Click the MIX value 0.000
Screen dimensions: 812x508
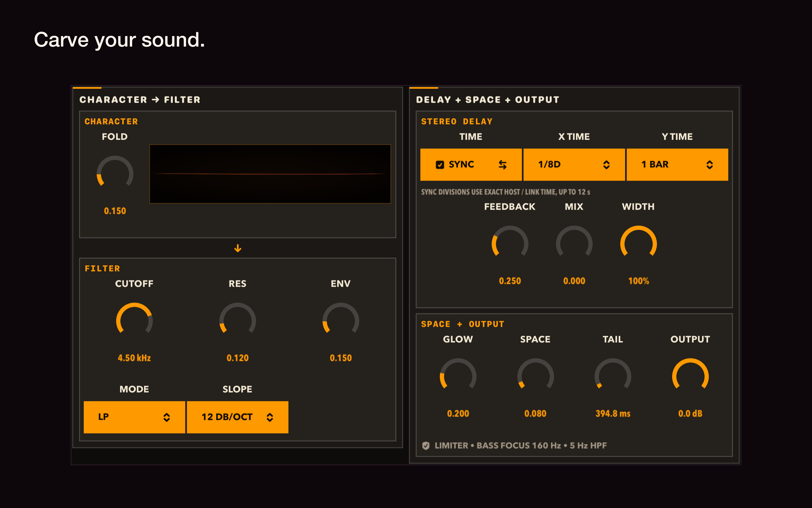[574, 281]
